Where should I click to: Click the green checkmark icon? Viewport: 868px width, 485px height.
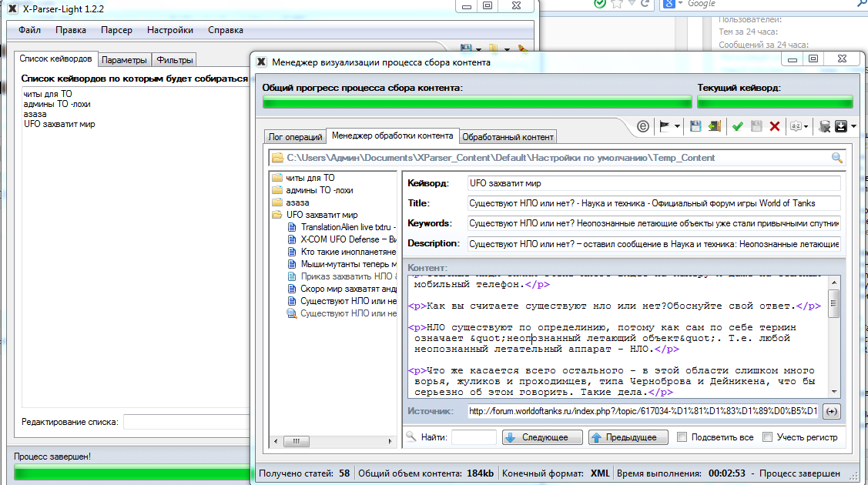pos(737,126)
